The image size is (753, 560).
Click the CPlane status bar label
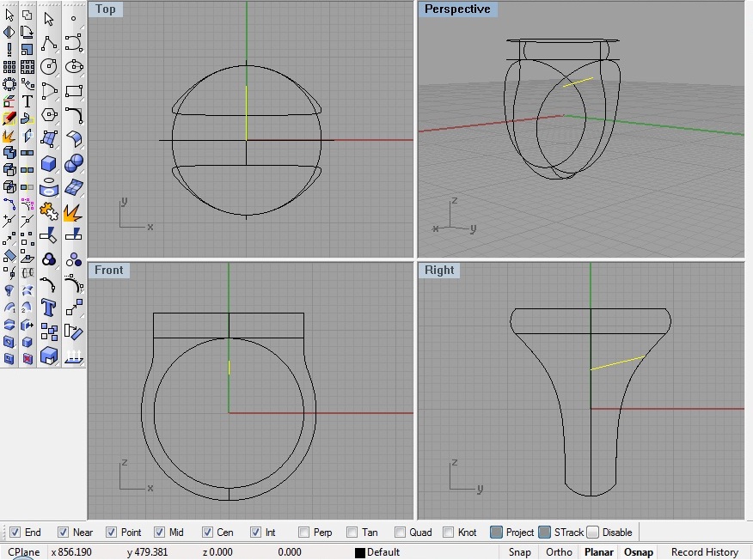coord(23,552)
